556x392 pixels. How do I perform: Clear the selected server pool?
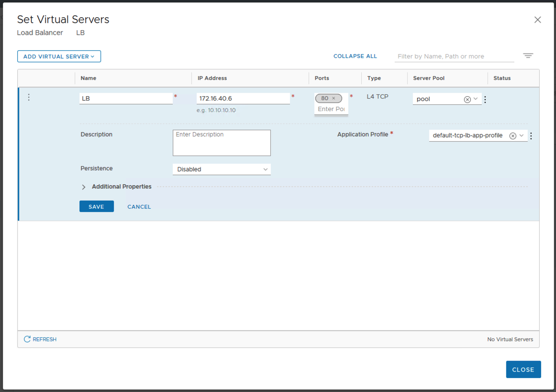(x=467, y=100)
